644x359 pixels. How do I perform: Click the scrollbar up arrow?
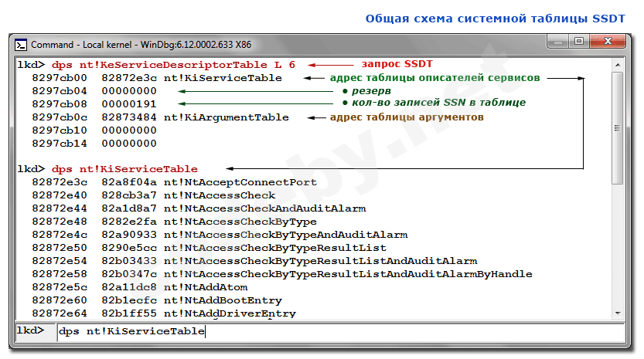coord(617,65)
